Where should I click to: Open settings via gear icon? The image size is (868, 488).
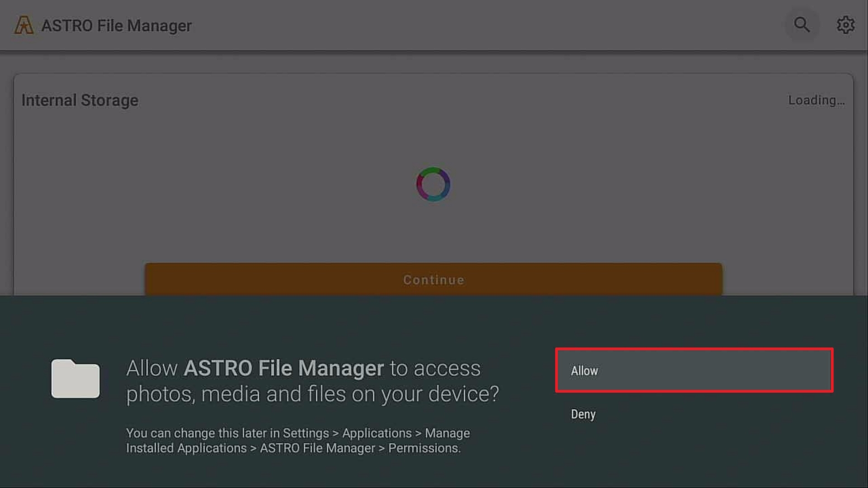click(x=845, y=24)
